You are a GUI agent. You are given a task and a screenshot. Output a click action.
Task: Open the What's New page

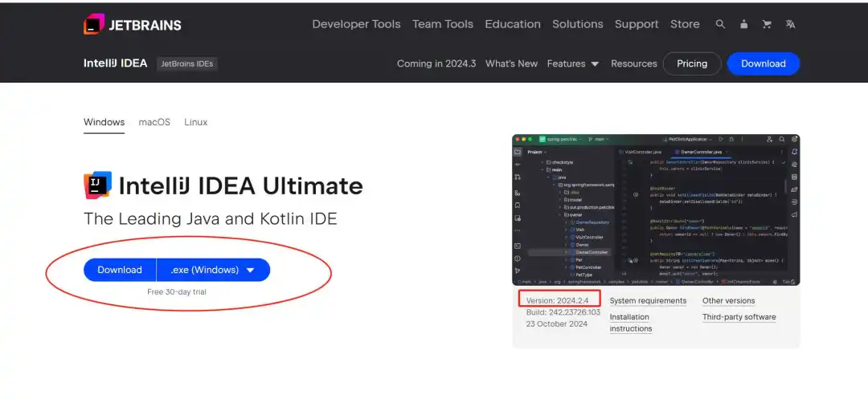pos(511,63)
